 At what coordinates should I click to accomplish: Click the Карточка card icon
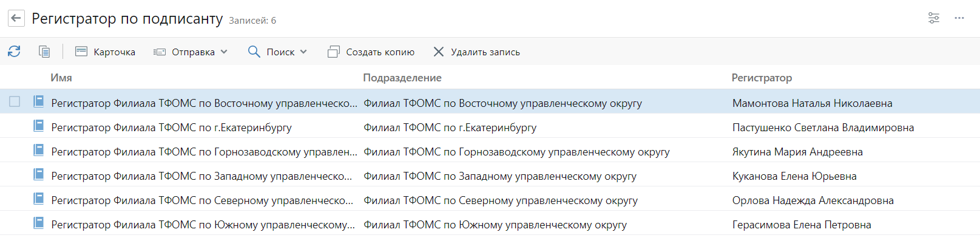click(x=81, y=52)
